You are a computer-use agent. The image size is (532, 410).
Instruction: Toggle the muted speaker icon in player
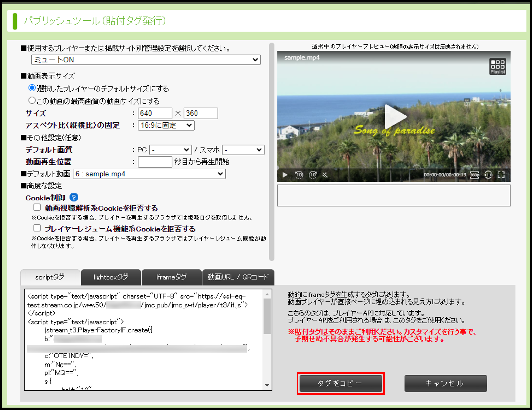pos(325,175)
